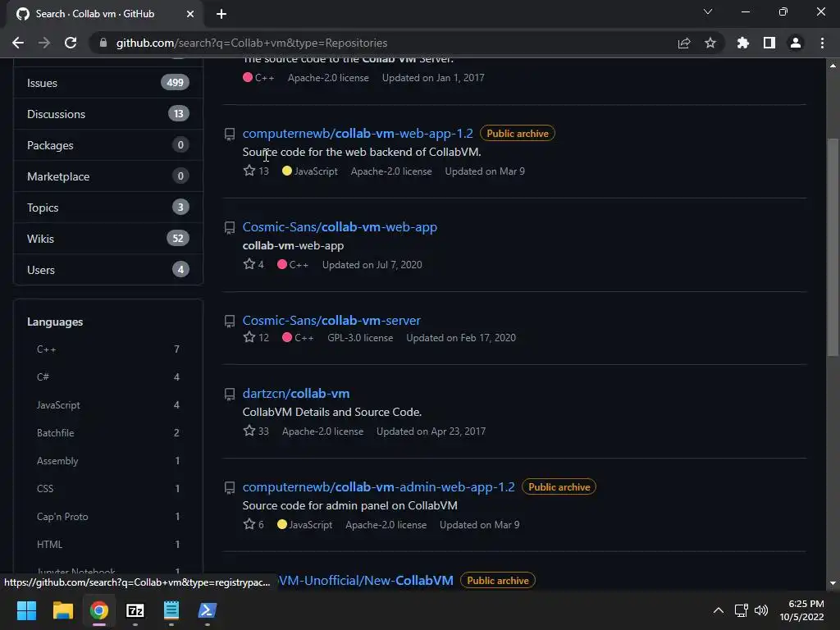The height and width of the screenshot is (630, 840).
Task: Click repo icon beside computernewb/collab-vm-web-app-1.2
Action: point(230,134)
